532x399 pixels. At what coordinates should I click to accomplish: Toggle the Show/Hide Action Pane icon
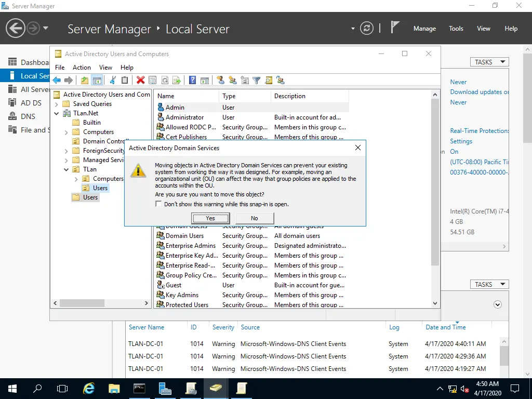(205, 81)
